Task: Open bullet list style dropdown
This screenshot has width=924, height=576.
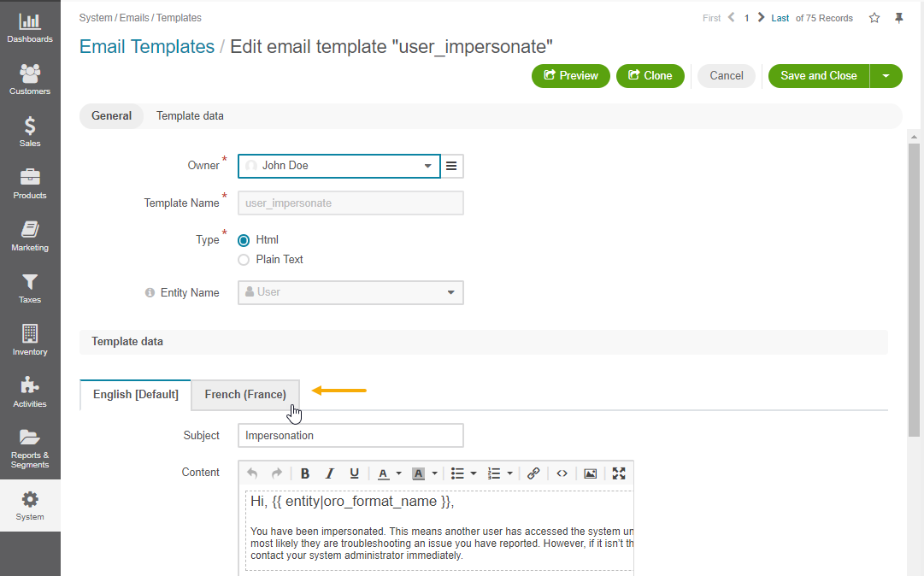Action: [473, 473]
